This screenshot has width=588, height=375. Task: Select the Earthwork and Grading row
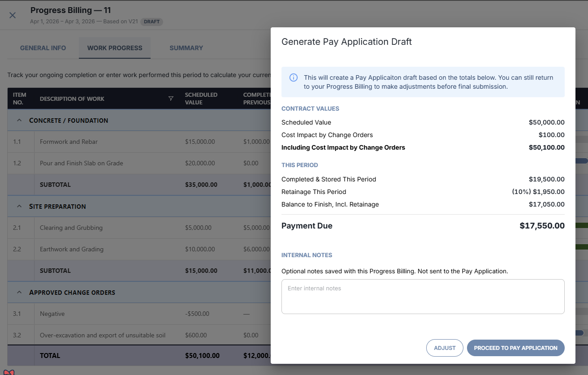(x=139, y=249)
